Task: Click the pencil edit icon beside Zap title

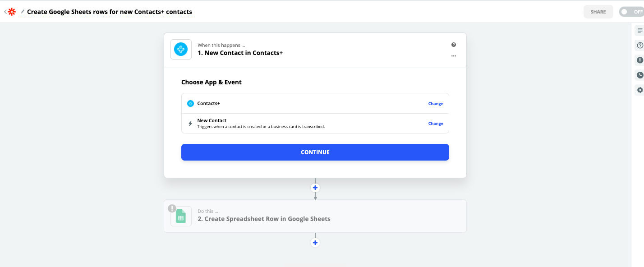Action: point(23,12)
